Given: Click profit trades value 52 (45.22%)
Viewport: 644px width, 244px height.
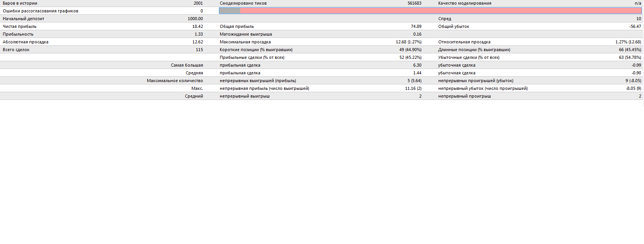Looking at the screenshot, I should tap(410, 57).
